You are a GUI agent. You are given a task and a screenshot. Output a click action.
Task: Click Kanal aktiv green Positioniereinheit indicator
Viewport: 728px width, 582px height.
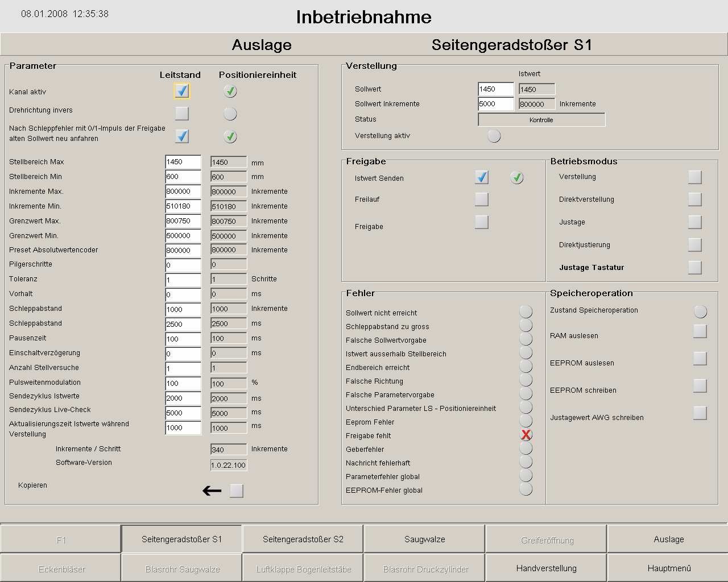tap(230, 91)
